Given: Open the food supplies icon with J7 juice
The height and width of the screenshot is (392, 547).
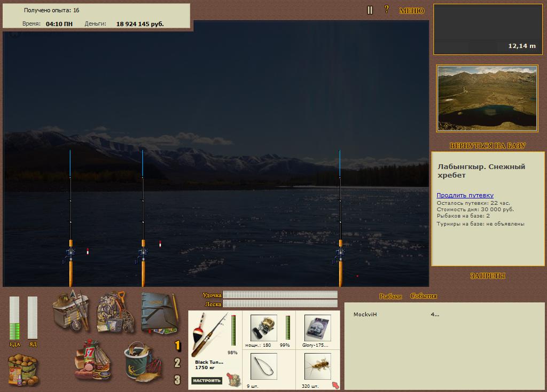Looking at the screenshot, I should [x=93, y=360].
